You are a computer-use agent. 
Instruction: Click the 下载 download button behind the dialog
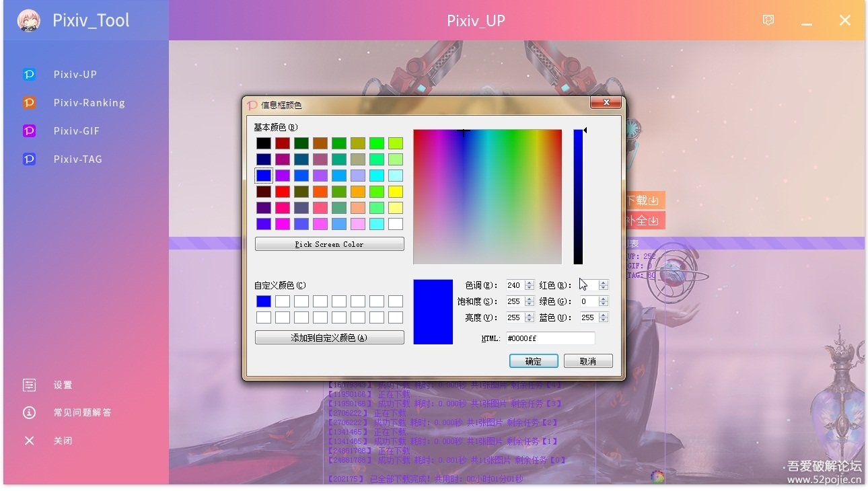[645, 200]
